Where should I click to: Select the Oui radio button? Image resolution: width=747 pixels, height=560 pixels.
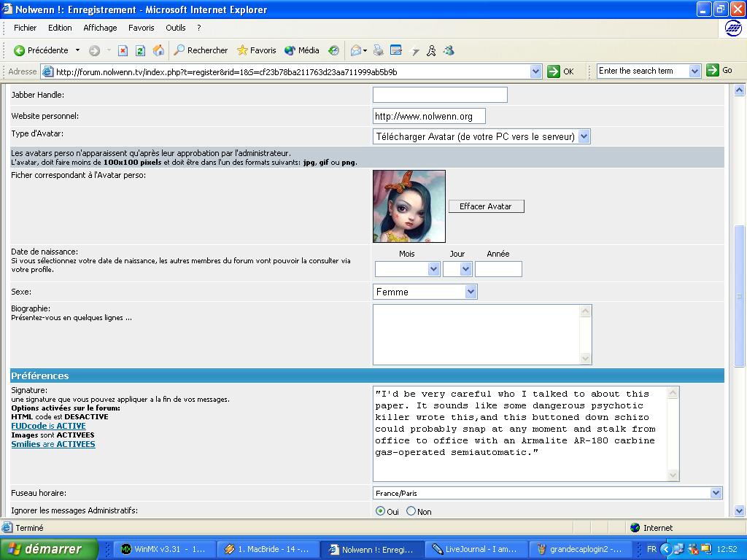[380, 511]
